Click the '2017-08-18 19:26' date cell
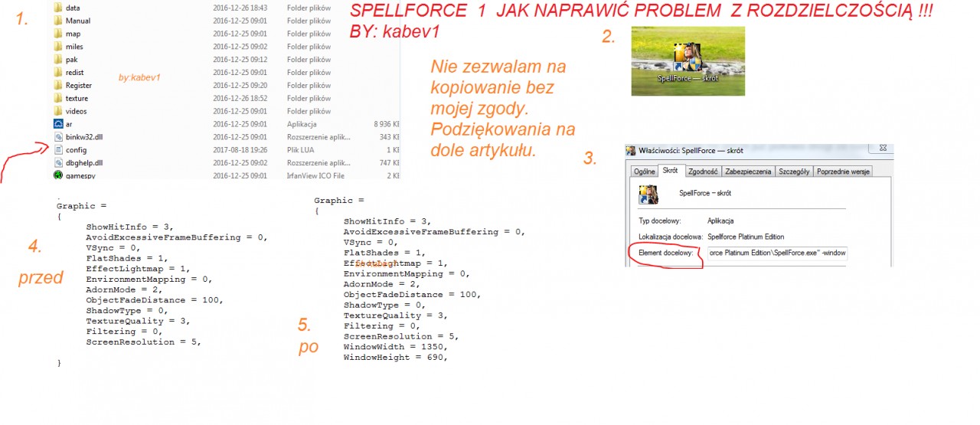Image resolution: width=980 pixels, height=425 pixels. click(240, 149)
